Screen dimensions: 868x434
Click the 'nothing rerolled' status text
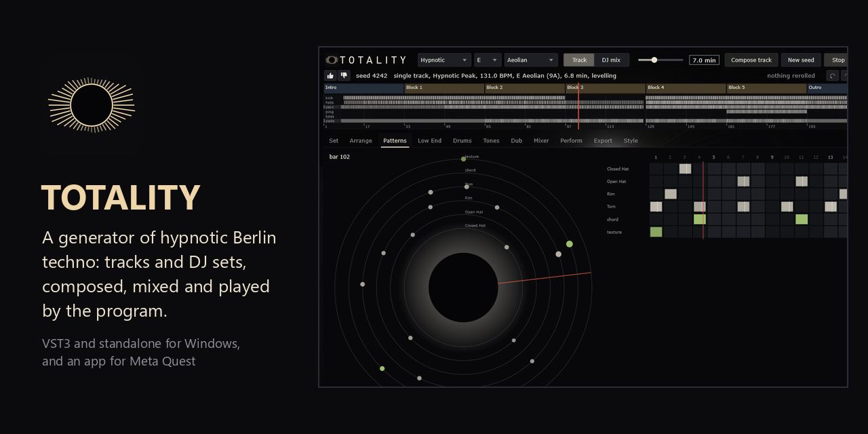791,76
